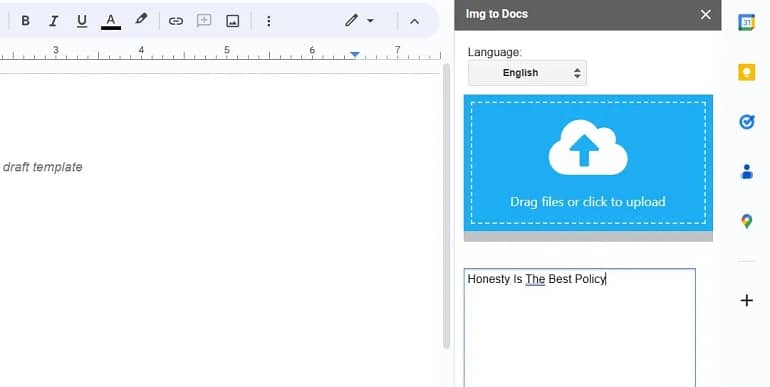This screenshot has width=770, height=387.
Task: Close the Img to Docs sidebar
Action: point(706,15)
